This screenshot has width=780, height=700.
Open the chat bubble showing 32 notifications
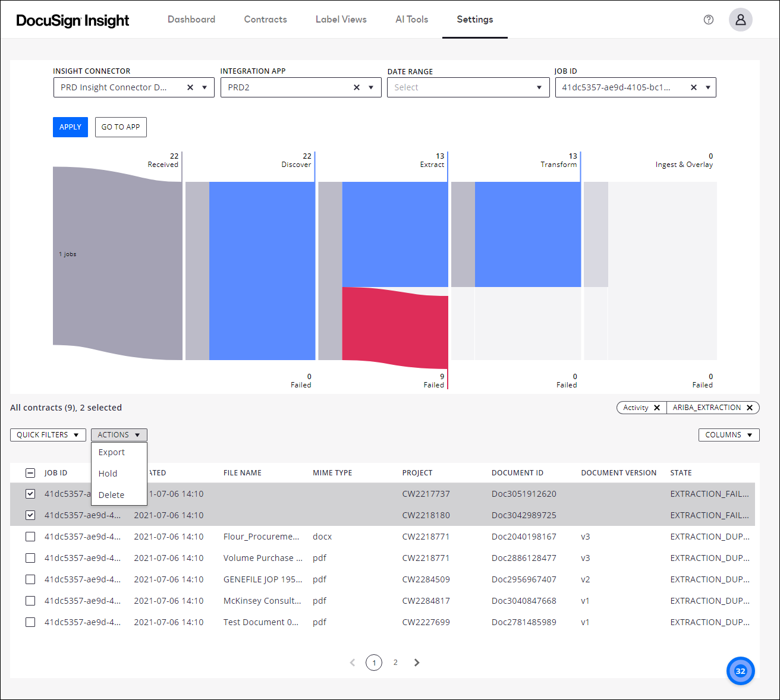pyautogui.click(x=740, y=670)
